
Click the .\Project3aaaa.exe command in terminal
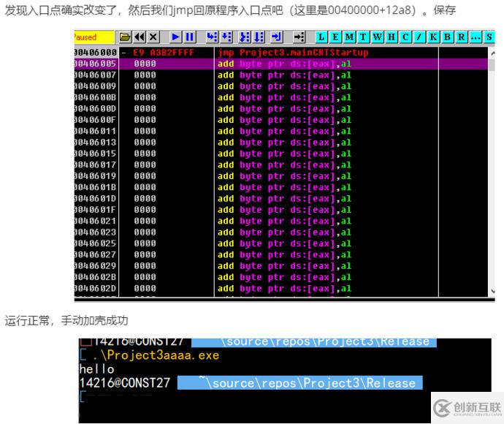[x=156, y=355]
